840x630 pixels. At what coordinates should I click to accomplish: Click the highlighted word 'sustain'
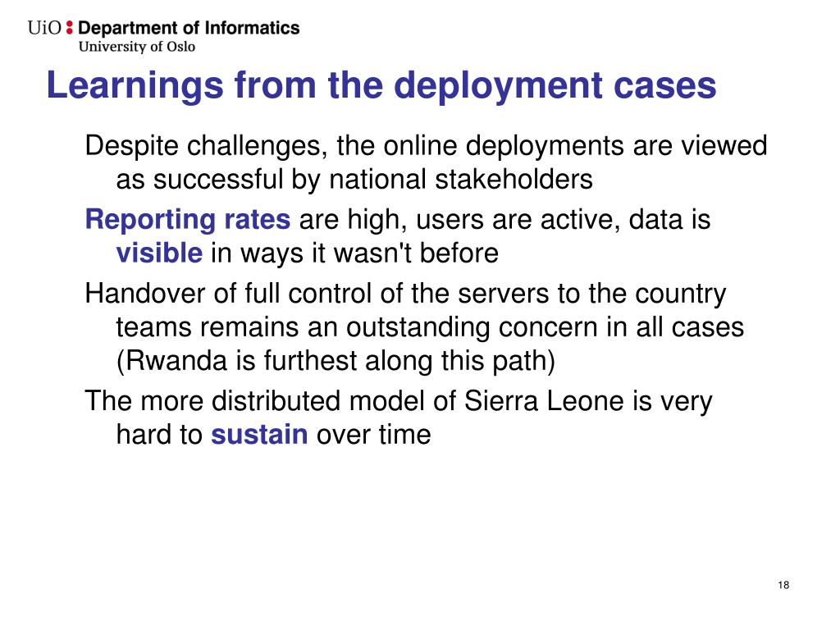tap(259, 434)
